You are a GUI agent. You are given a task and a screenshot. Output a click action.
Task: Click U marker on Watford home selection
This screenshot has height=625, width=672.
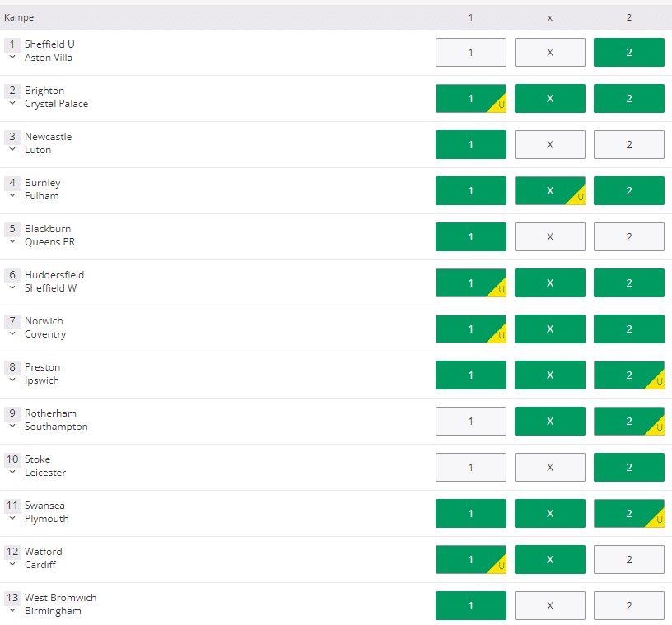[x=501, y=567]
